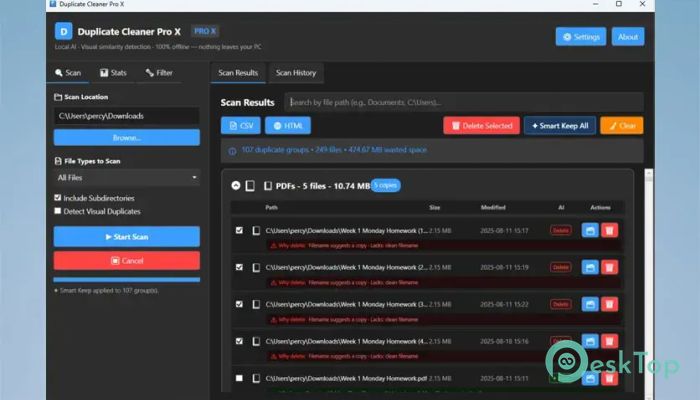The height and width of the screenshot is (400, 700).
Task: Click the '107 duplicate groups' summary text
Action: coord(275,150)
